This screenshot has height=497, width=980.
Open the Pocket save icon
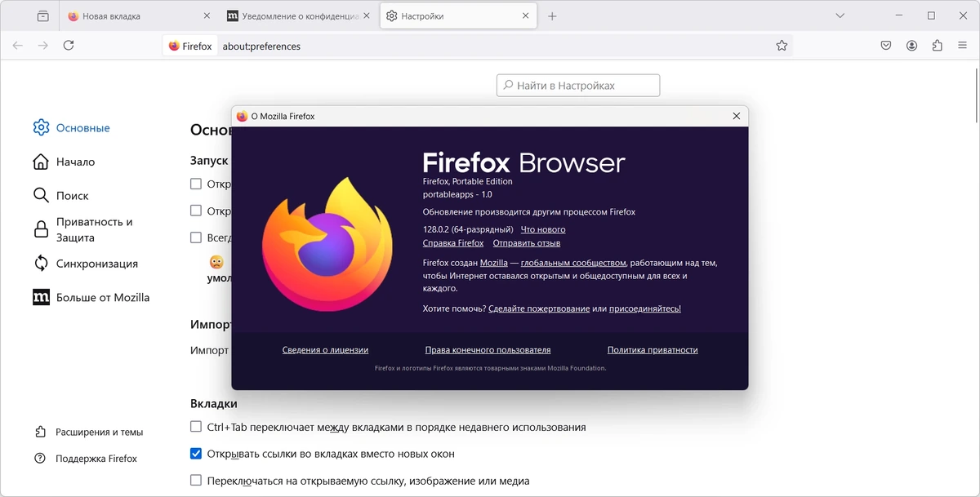pyautogui.click(x=886, y=46)
